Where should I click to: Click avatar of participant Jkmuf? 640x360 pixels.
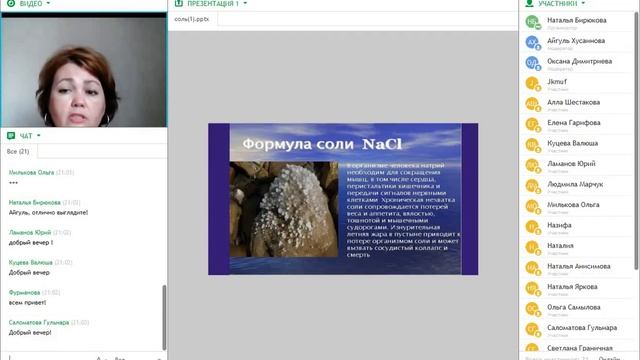pyautogui.click(x=532, y=83)
